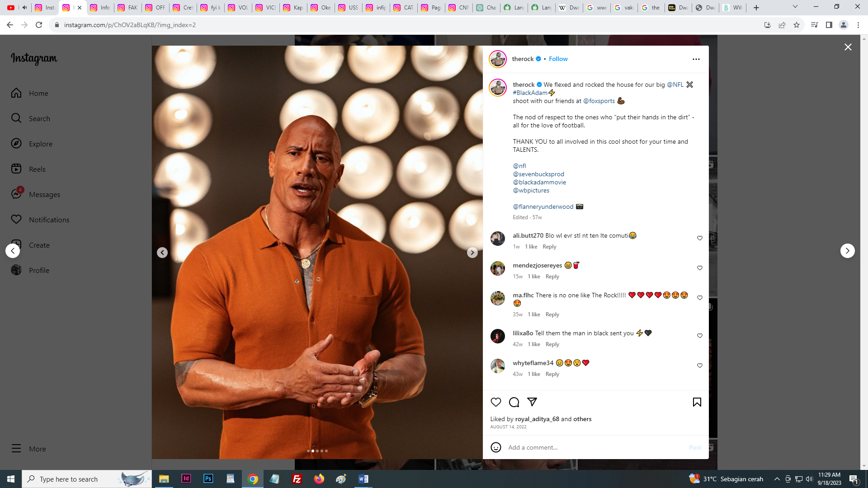Viewport: 868px width, 488px height.
Task: Open InDesign from taskbar
Action: click(x=186, y=479)
